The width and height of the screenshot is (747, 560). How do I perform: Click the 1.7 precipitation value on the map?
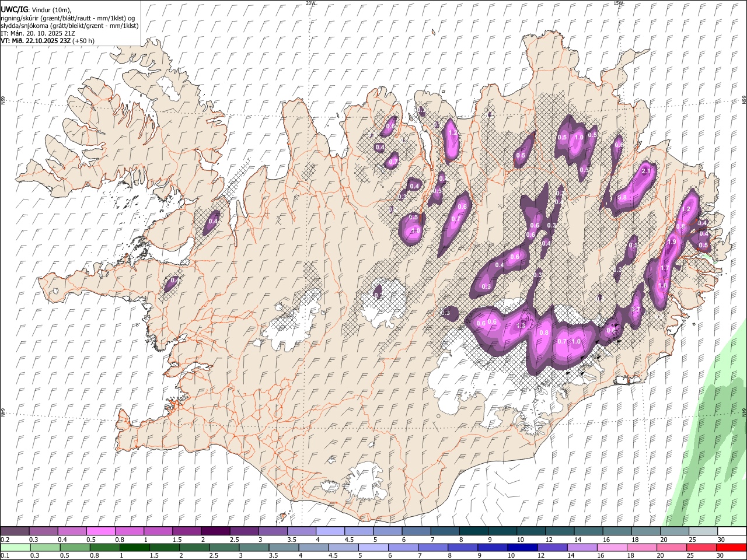(x=665, y=268)
